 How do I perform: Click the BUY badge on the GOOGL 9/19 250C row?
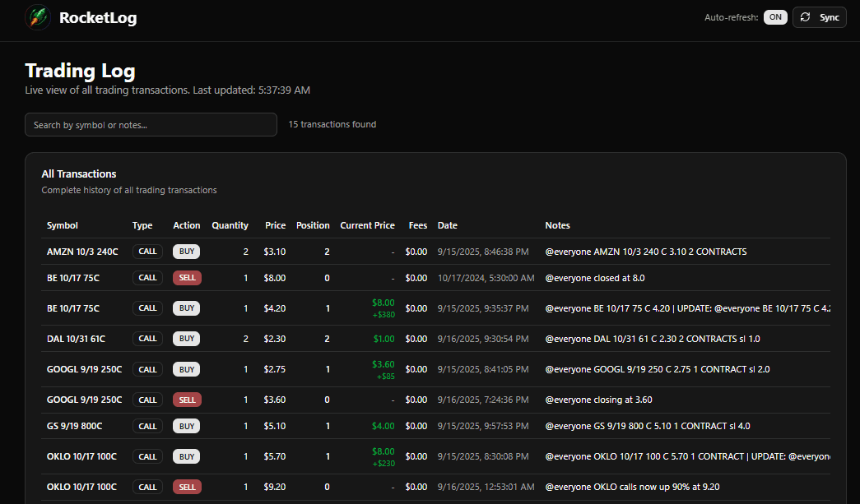point(186,369)
